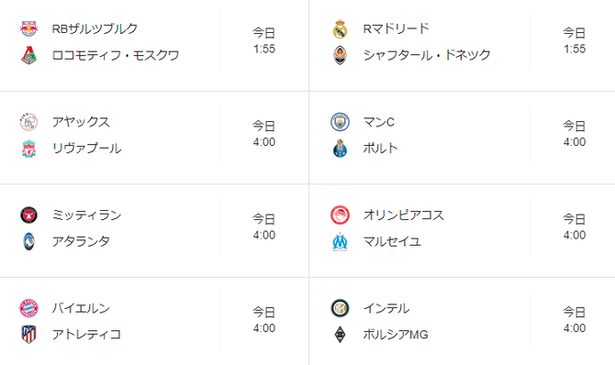Click the RB Salzburg club crest

[x=29, y=29]
